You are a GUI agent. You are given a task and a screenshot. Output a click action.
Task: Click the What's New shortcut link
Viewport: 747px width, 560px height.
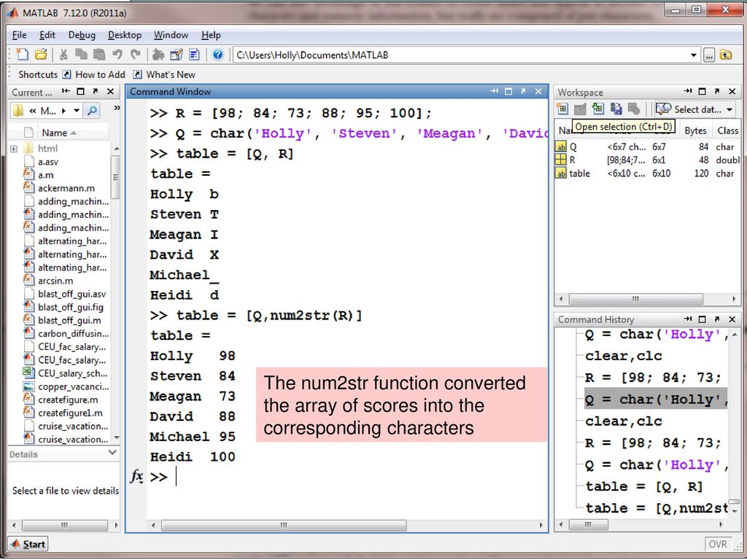(165, 74)
